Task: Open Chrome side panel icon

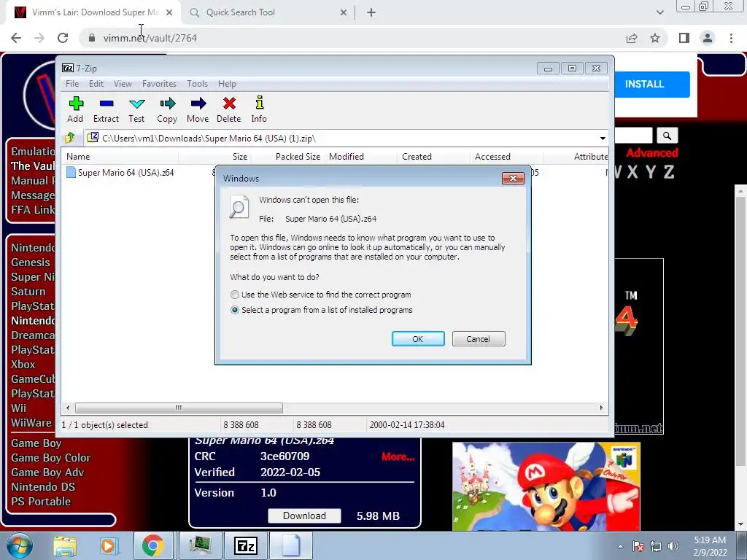Action: (x=684, y=38)
